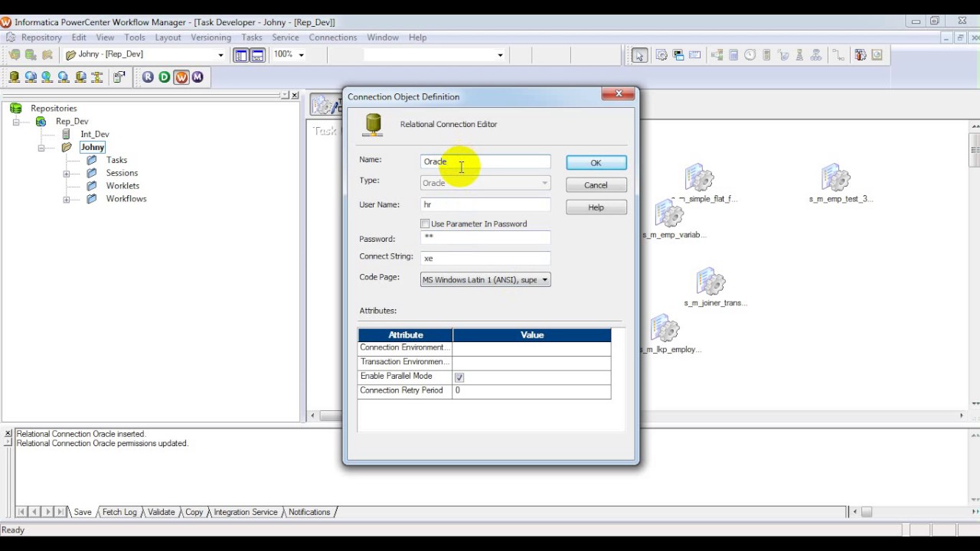Collapse the Rep_Dev repository node
Viewport: 980px width, 551px height.
click(x=15, y=122)
